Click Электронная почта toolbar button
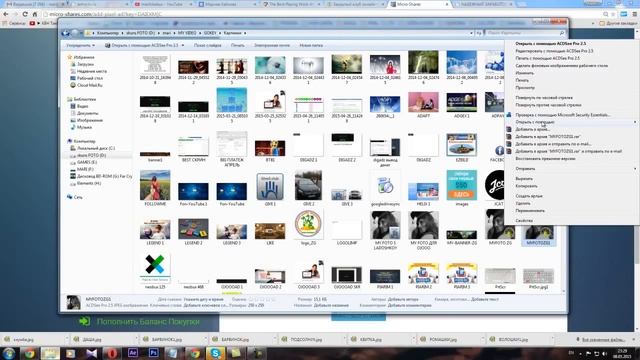 [x=272, y=45]
